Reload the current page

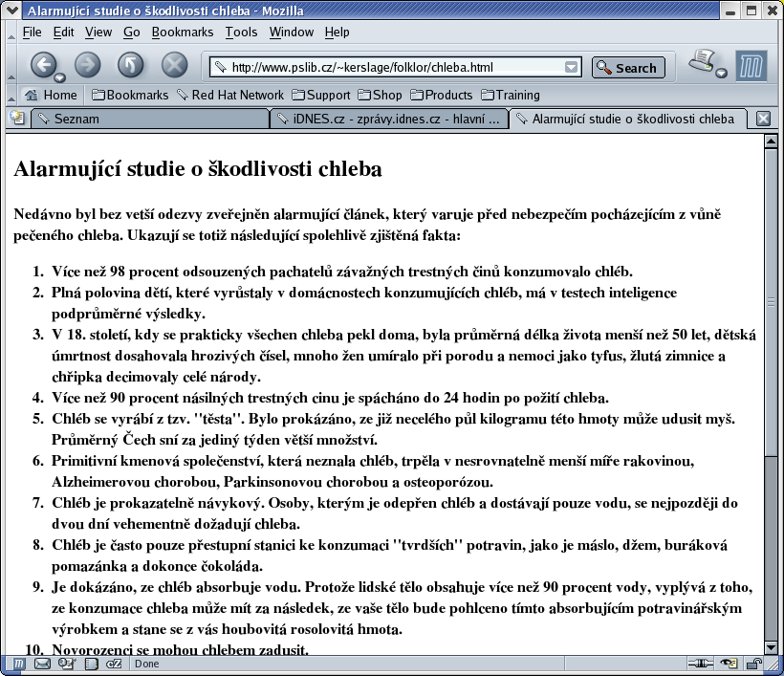coord(130,65)
